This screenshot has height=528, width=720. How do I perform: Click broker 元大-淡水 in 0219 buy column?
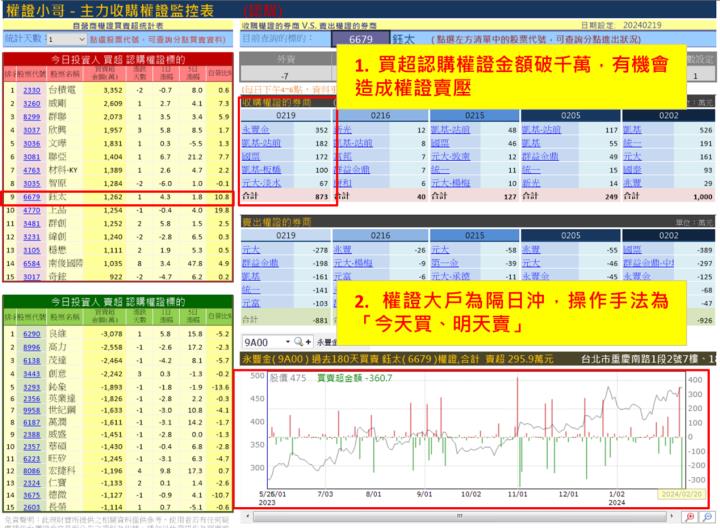click(x=261, y=183)
